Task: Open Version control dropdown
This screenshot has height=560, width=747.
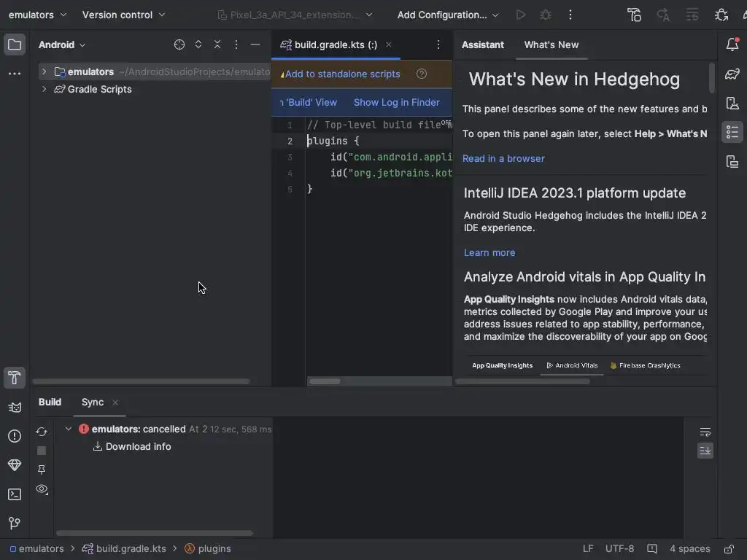Action: 123,15
